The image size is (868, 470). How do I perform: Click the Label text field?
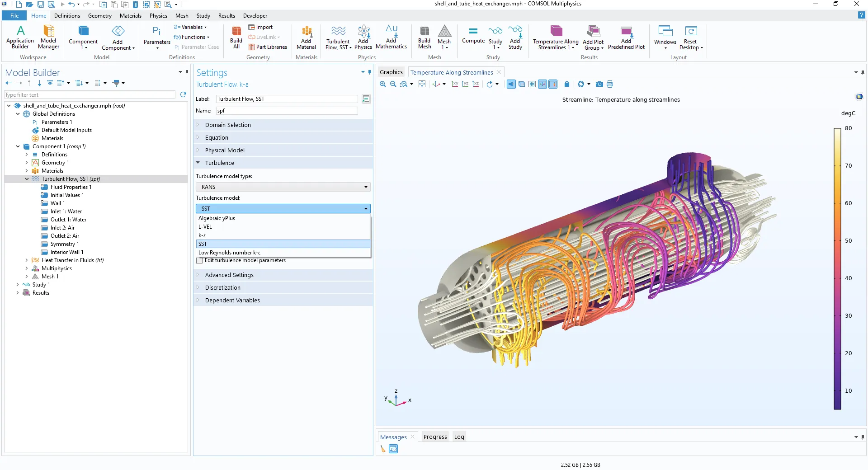[287, 99]
